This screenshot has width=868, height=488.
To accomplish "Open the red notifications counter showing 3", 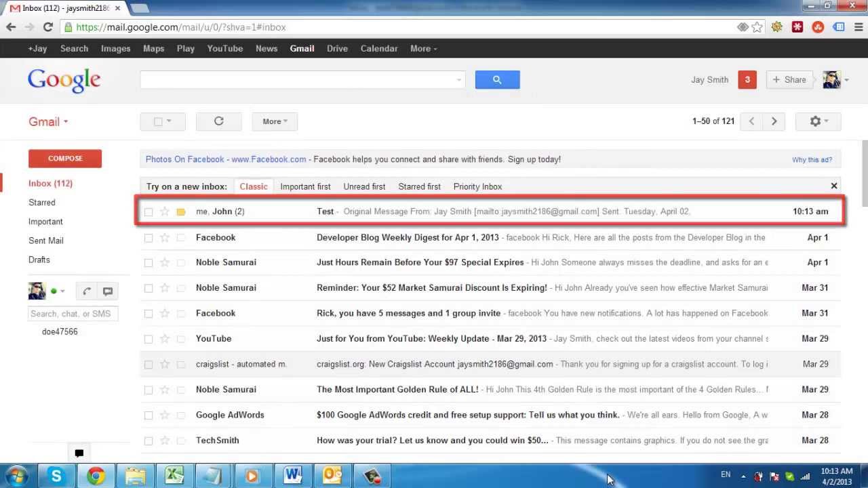I will pos(747,79).
